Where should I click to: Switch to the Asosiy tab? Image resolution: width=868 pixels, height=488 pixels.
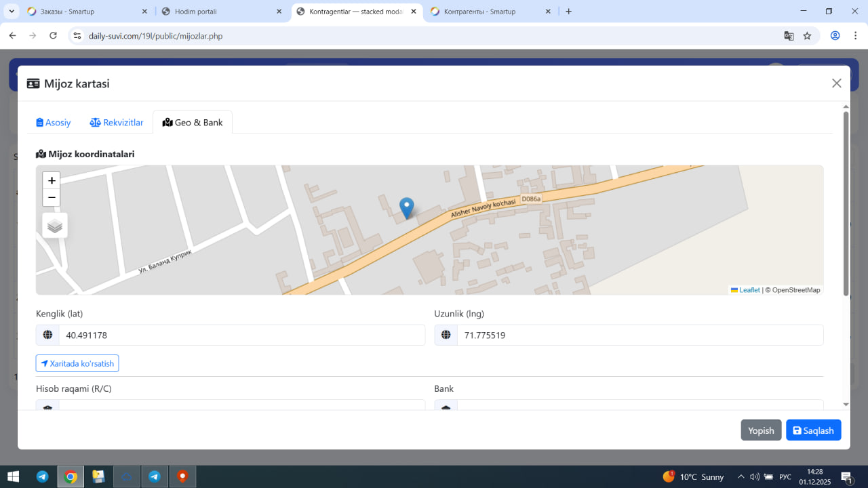point(54,123)
